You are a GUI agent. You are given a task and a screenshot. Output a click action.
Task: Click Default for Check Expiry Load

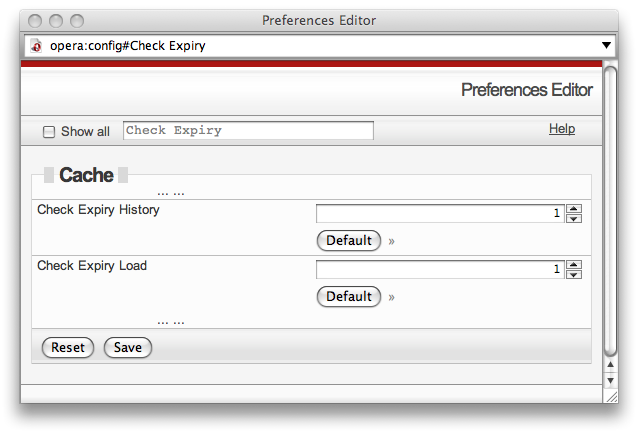[x=349, y=297]
